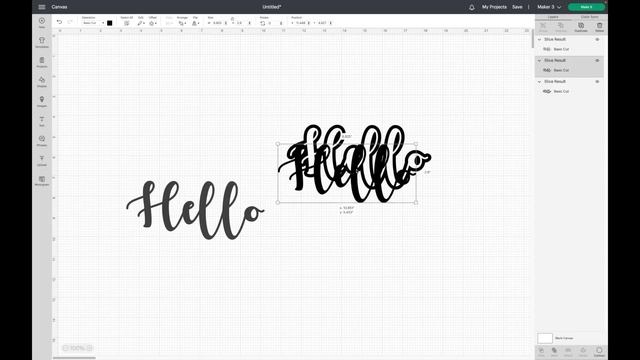The image size is (640, 360).
Task: Open the Projects panel
Action: [42, 62]
